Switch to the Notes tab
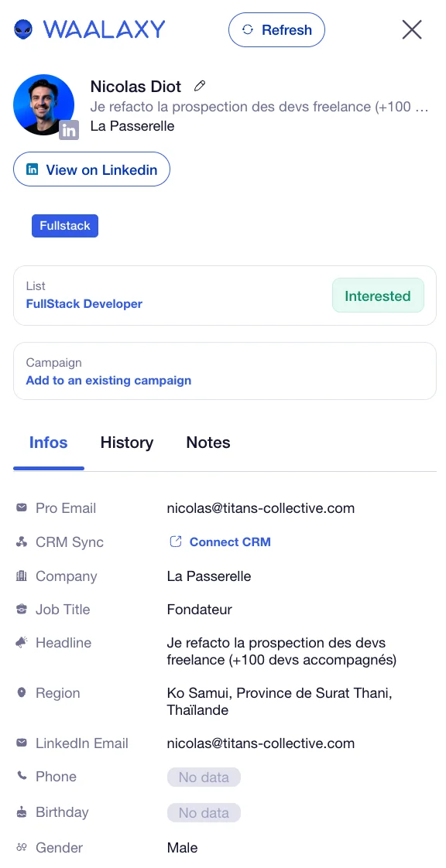 pyautogui.click(x=208, y=443)
